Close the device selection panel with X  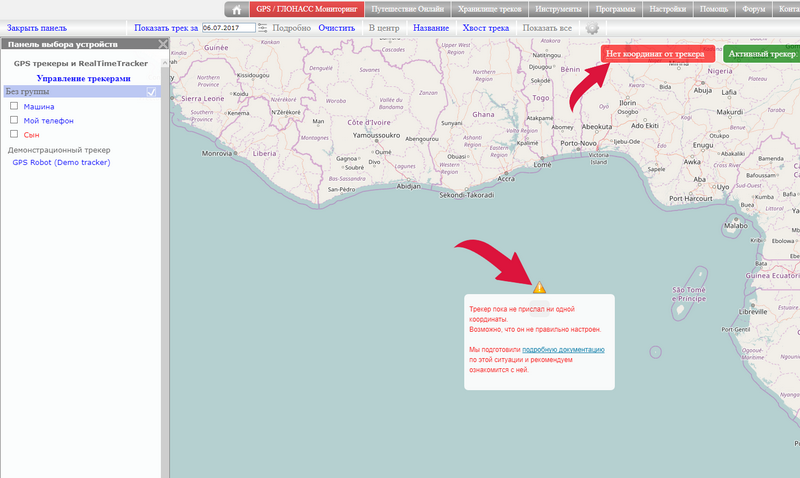coord(162,44)
